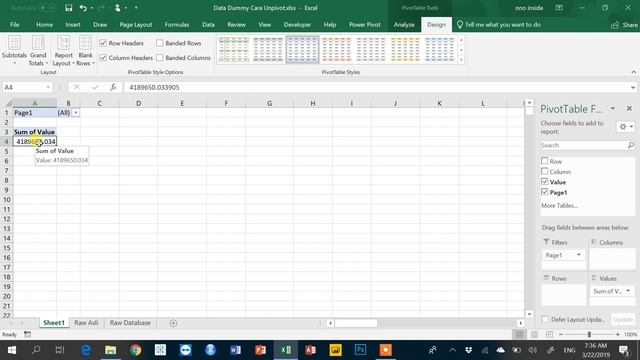The width and height of the screenshot is (640, 360).
Task: Expand the Name Box dropdown
Action: coord(48,87)
